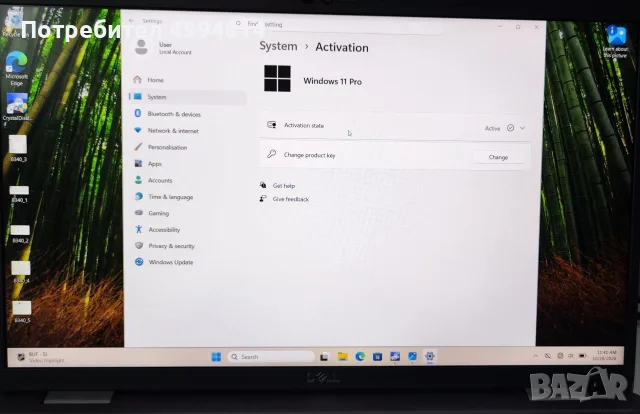Click the Change product key button
This screenshot has width=640, height=414.
click(x=498, y=157)
